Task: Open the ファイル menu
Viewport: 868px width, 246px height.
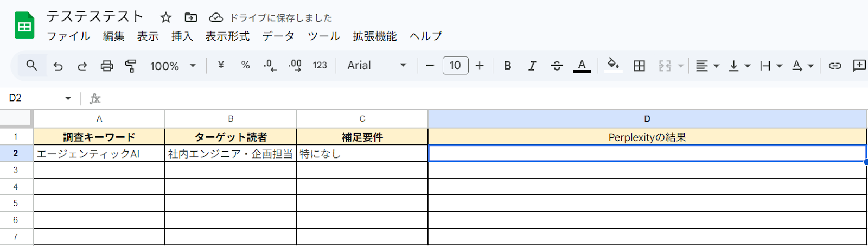Action: coord(68,36)
